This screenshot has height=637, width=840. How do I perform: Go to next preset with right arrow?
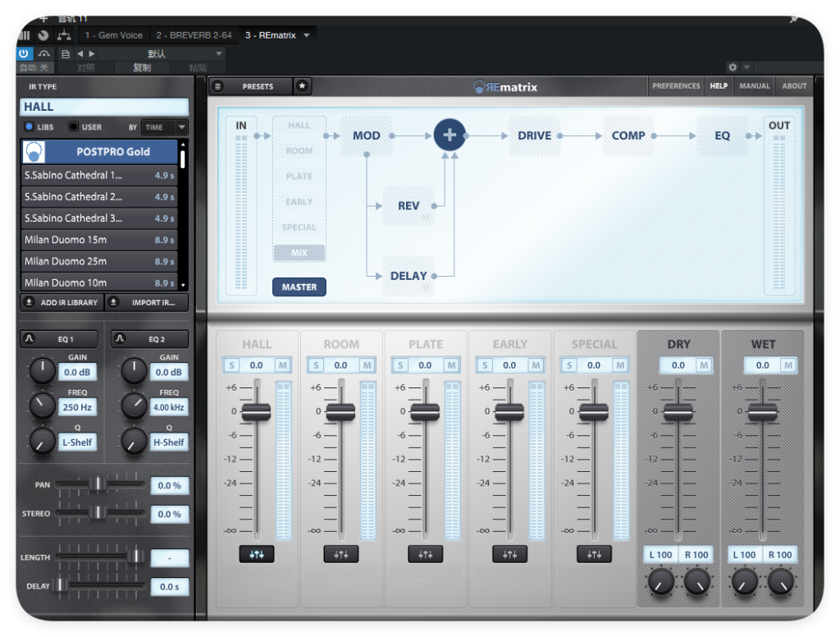pyautogui.click(x=92, y=53)
